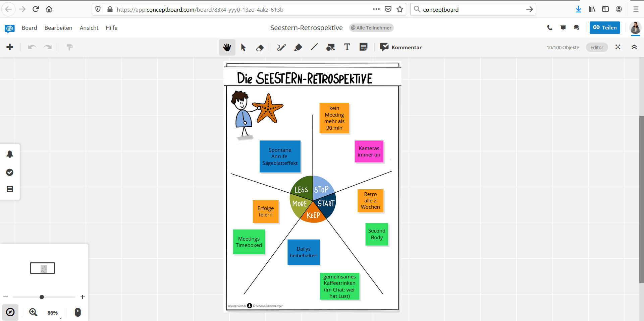Viewport: 644px width, 321px height.
Task: Choose the line tool
Action: [314, 47]
